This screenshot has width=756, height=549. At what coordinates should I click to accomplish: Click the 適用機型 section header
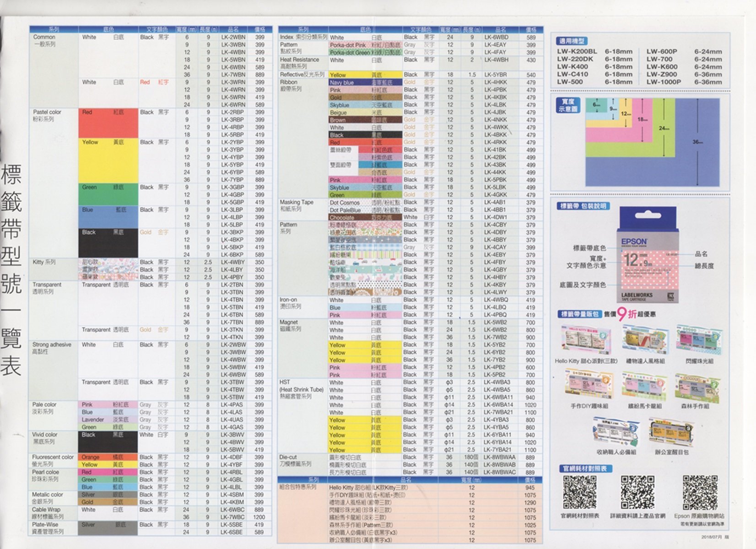click(x=572, y=41)
